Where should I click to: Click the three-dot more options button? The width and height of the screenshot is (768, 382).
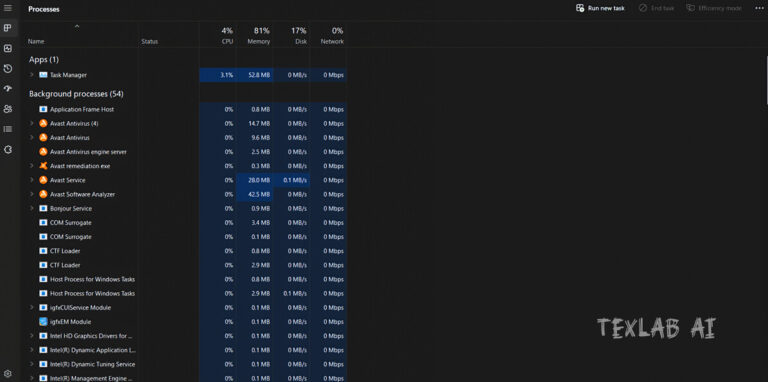pyautogui.click(x=759, y=8)
